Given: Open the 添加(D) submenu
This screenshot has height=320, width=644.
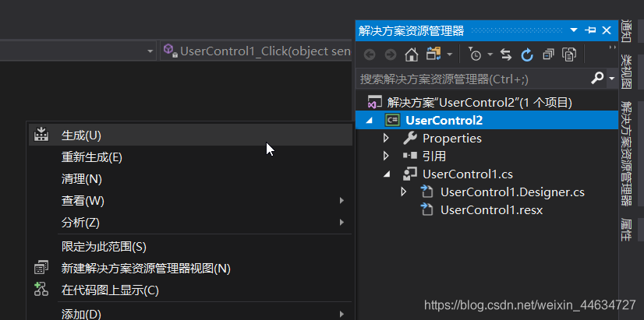Looking at the screenshot, I should [x=190, y=314].
